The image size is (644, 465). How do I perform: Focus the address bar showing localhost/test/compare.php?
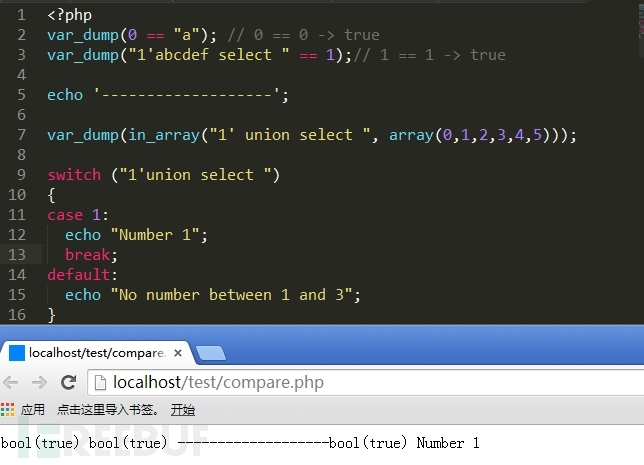click(x=366, y=382)
